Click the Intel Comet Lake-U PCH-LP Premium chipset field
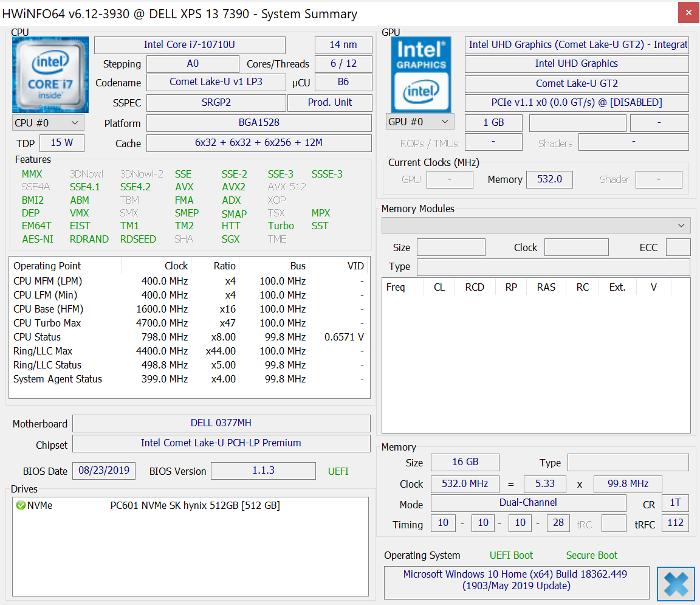The width and height of the screenshot is (700, 605). [221, 443]
